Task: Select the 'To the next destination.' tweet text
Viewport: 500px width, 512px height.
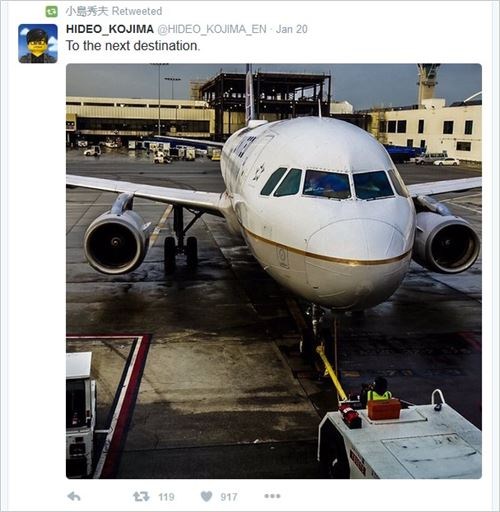Action: [133, 46]
